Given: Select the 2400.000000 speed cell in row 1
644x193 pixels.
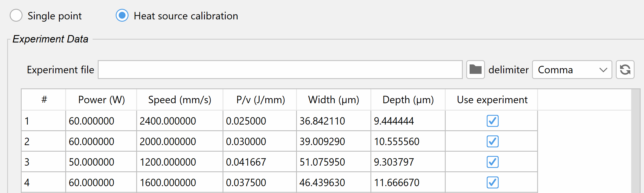Looking at the screenshot, I should pos(180,121).
